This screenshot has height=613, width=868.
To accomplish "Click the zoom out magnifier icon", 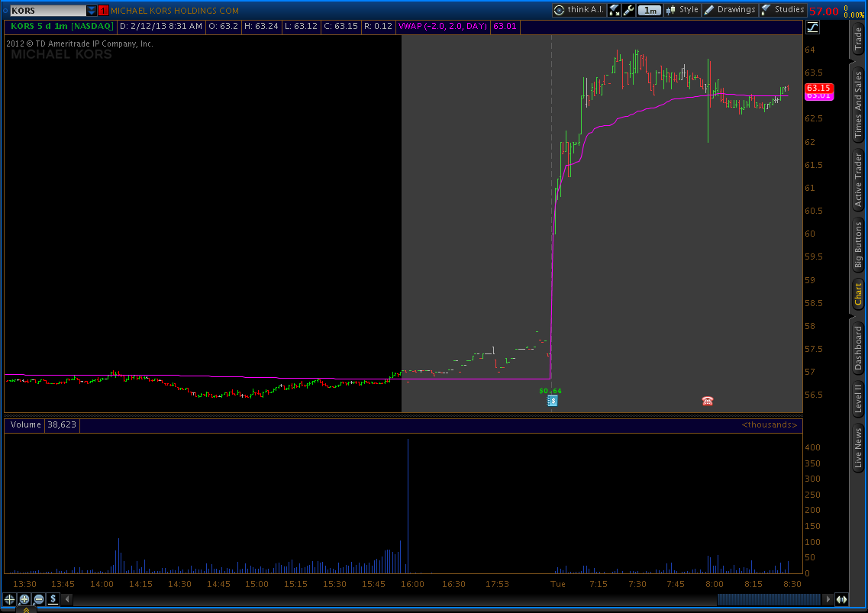I will [39, 599].
